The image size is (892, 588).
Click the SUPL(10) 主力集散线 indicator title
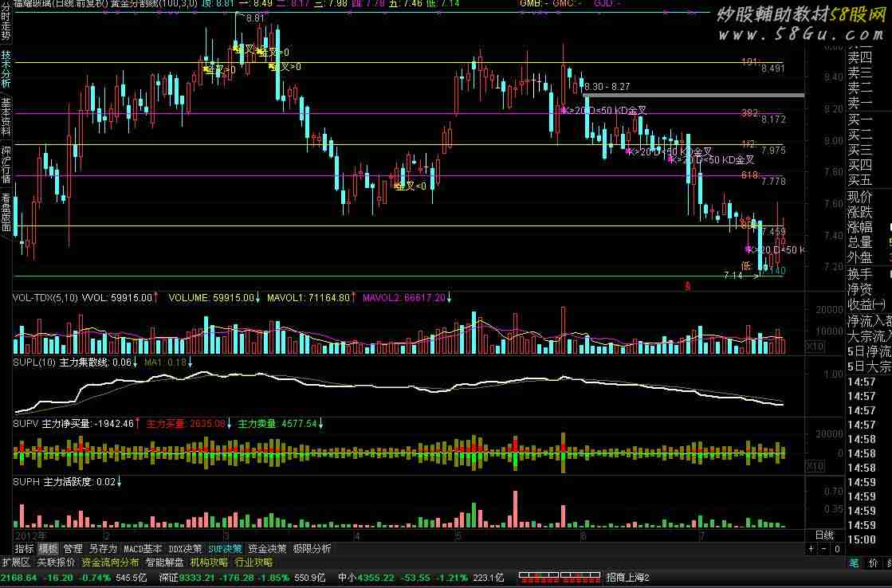coord(75,363)
